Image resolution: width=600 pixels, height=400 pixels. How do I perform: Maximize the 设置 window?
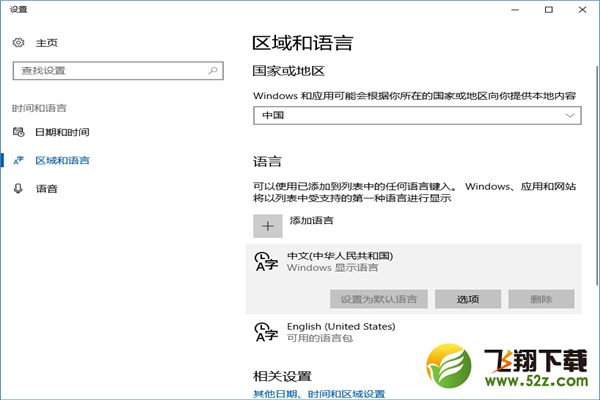point(549,10)
